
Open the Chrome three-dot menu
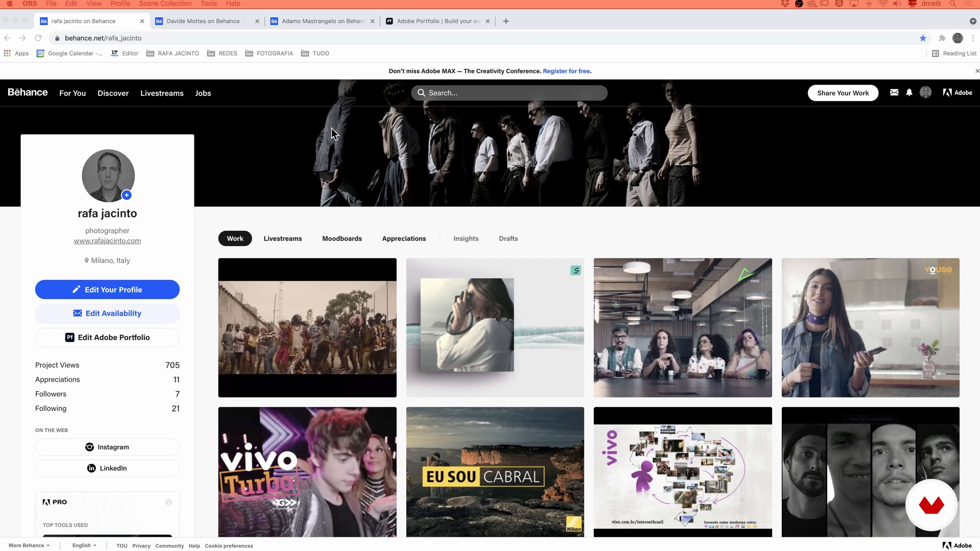[x=973, y=38]
